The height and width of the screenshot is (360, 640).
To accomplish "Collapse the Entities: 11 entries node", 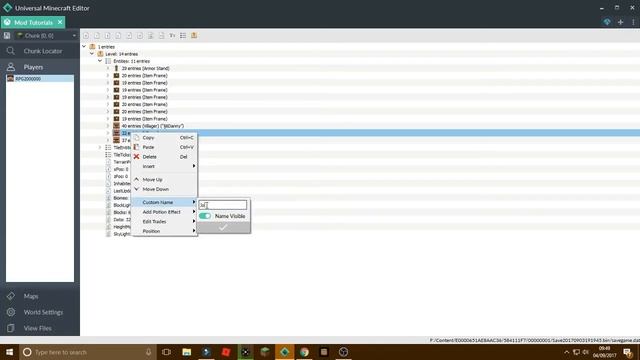I will (x=100, y=61).
